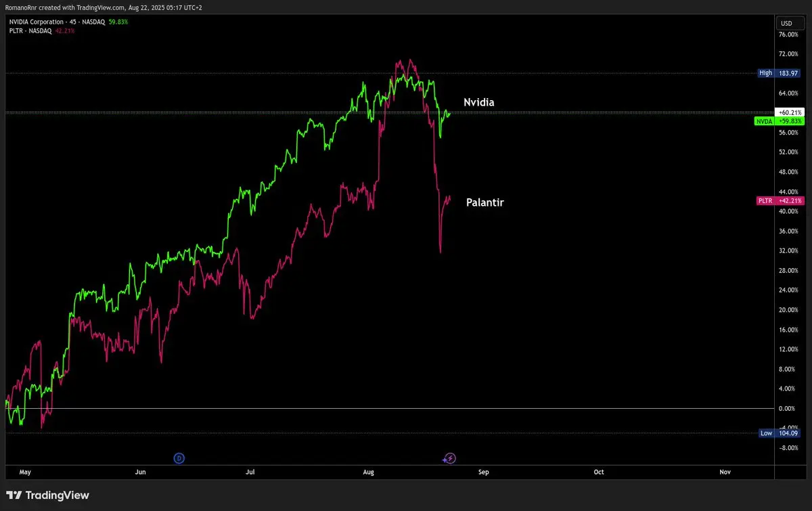Select the PLTR · NASDAQ legend entry
812x511 pixels.
(30, 30)
